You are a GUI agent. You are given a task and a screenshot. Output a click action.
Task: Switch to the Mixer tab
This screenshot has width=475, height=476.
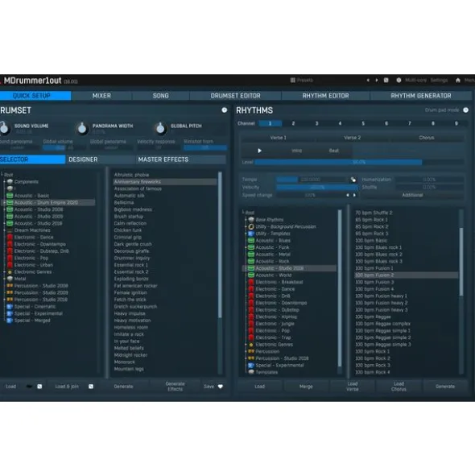(x=101, y=96)
